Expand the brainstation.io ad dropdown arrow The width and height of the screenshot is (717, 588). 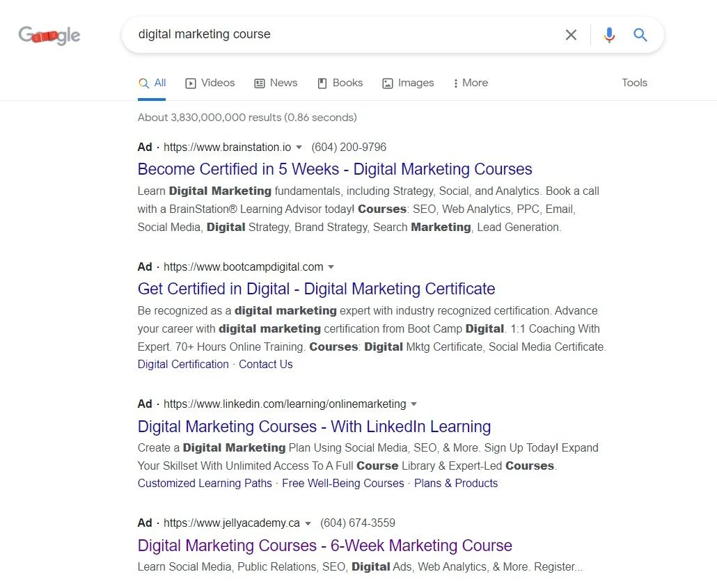tap(299, 148)
